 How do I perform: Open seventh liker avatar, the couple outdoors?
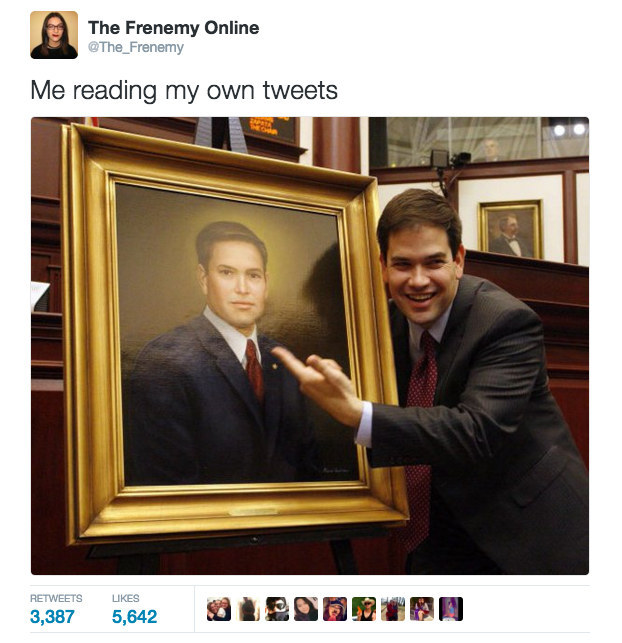pos(393,609)
